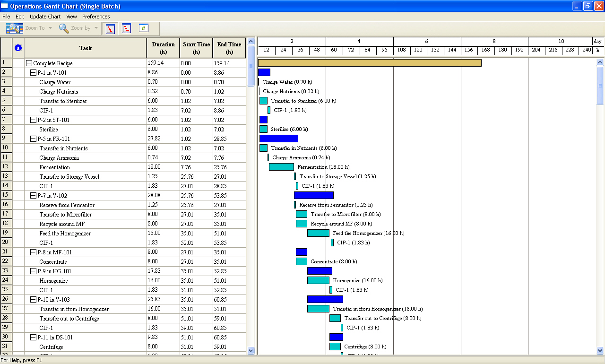Click the Centrifuge (8.00 h) chart label
The width and height of the screenshot is (605, 364).
(365, 347)
